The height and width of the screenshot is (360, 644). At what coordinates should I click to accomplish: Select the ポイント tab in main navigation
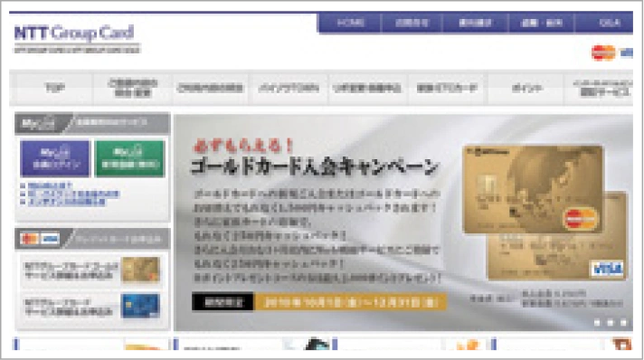pos(526,88)
